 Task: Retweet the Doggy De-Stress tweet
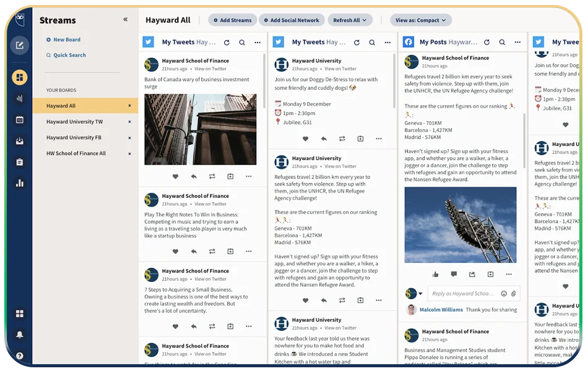(x=342, y=139)
